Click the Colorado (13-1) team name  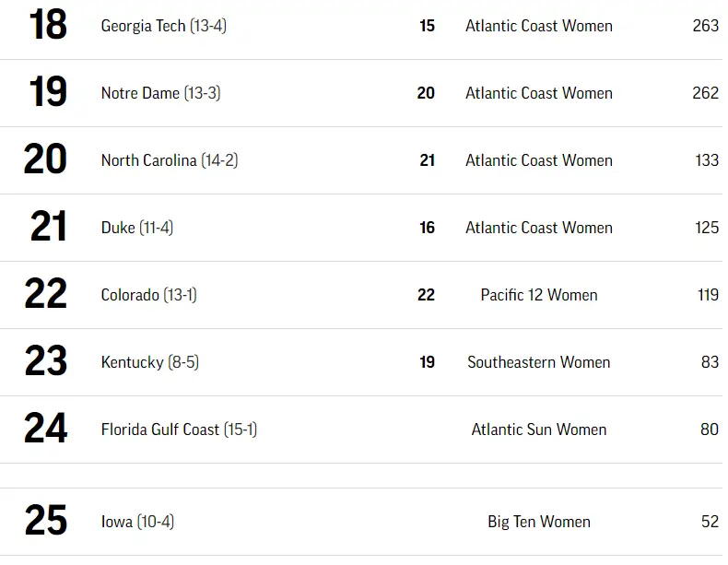pyautogui.click(x=148, y=295)
